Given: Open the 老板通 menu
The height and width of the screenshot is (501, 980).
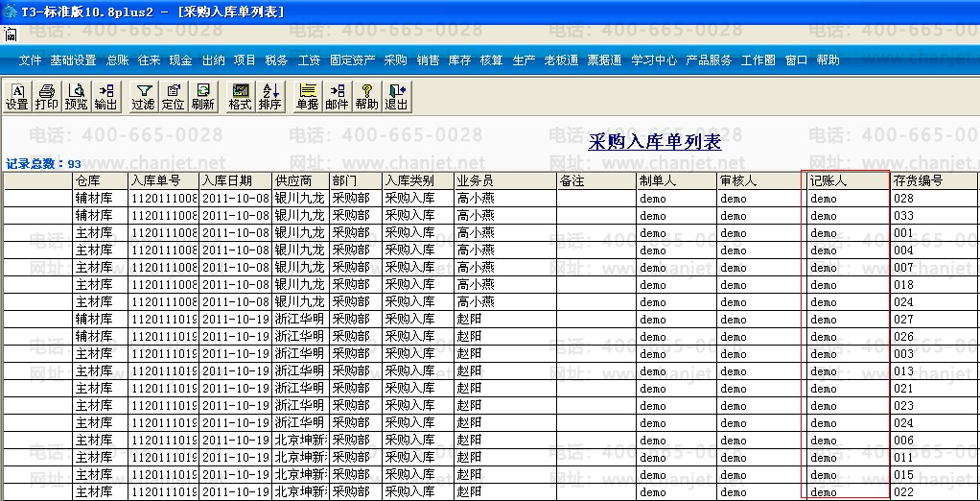Looking at the screenshot, I should click(561, 60).
